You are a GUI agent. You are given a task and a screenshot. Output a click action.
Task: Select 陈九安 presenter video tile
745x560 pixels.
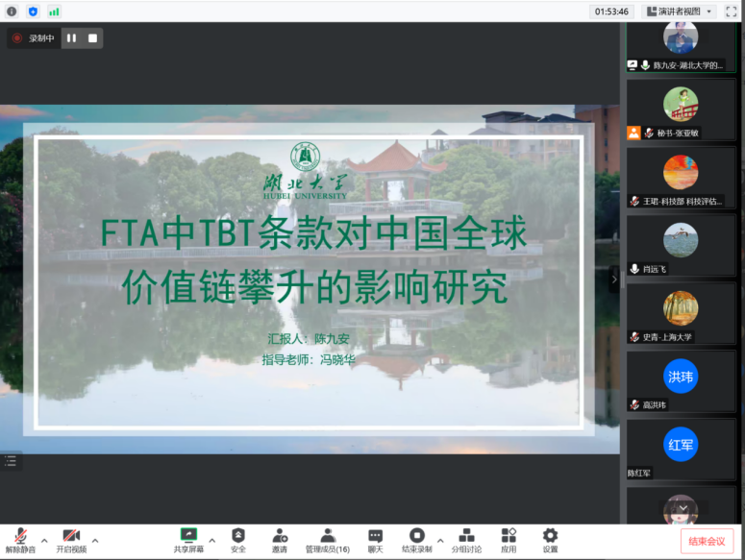coord(681,47)
